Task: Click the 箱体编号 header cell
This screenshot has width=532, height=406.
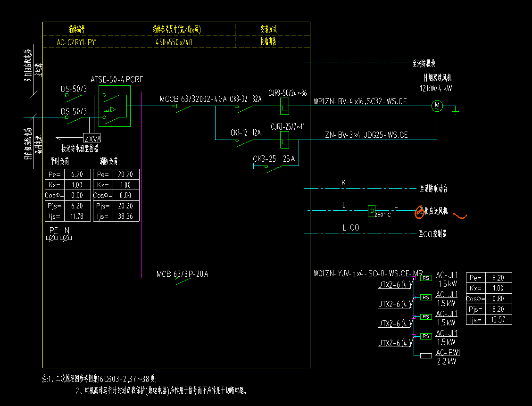Action: [77, 30]
